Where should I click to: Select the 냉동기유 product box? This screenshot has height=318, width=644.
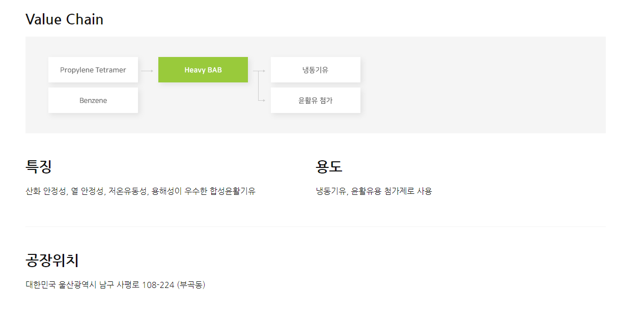(315, 70)
